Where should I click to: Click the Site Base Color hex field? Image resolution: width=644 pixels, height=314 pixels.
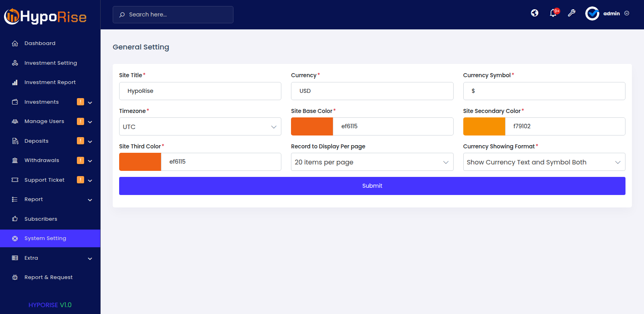pyautogui.click(x=393, y=126)
